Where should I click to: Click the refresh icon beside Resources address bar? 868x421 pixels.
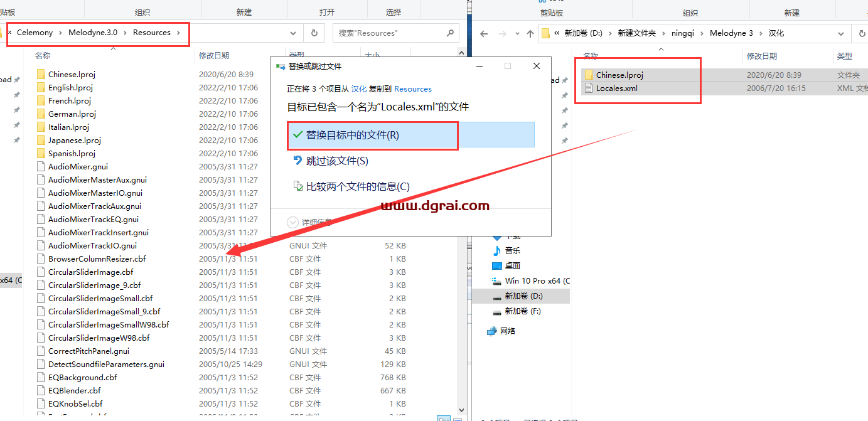coord(314,33)
